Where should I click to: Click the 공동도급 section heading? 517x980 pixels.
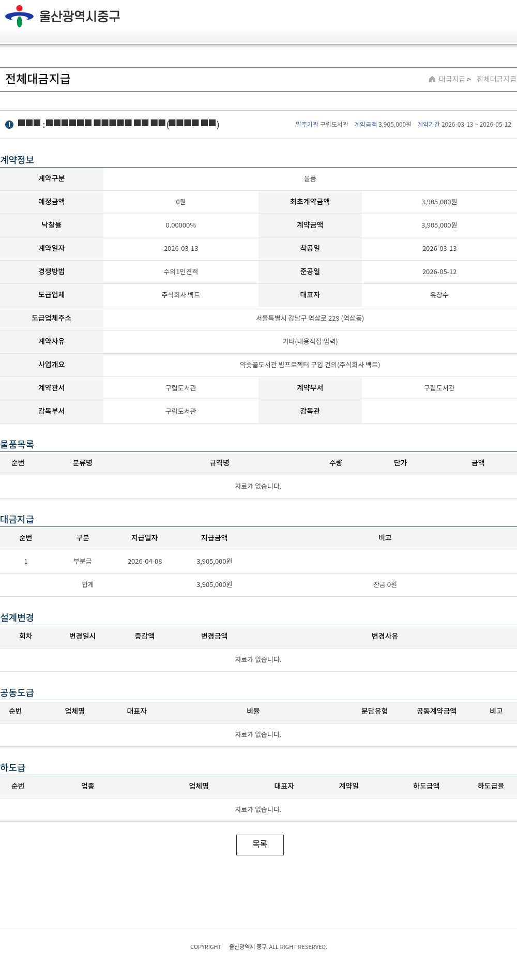[17, 692]
